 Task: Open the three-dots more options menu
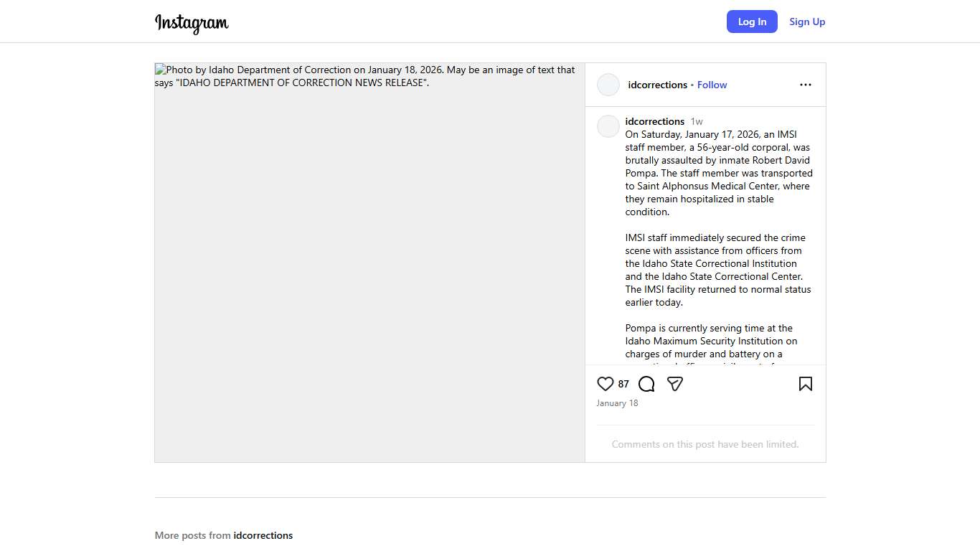coord(805,85)
